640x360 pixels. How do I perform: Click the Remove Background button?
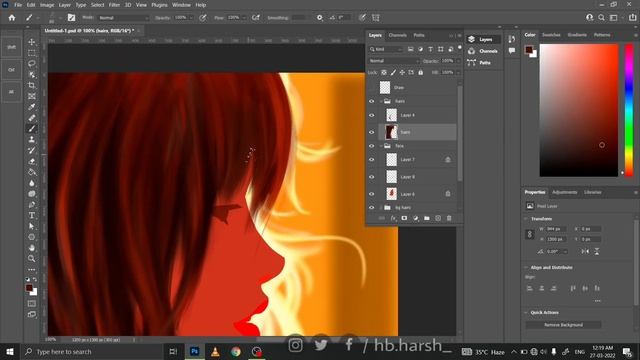pyautogui.click(x=563, y=325)
